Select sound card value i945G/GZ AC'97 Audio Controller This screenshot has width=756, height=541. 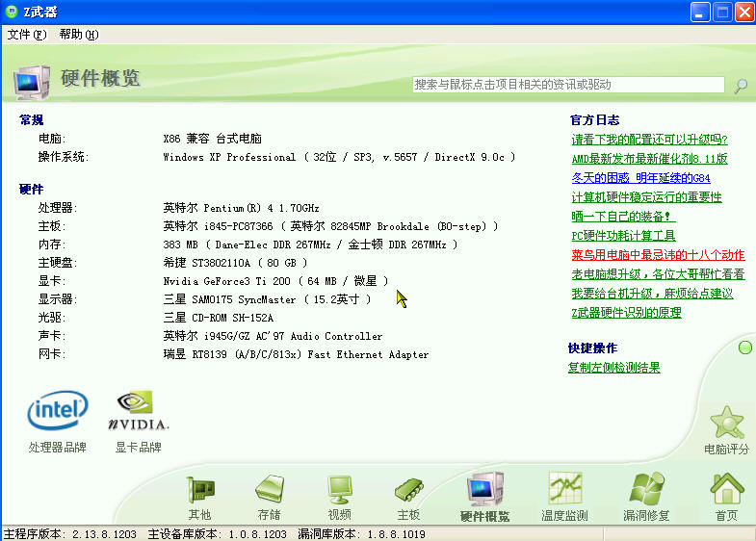(x=273, y=336)
